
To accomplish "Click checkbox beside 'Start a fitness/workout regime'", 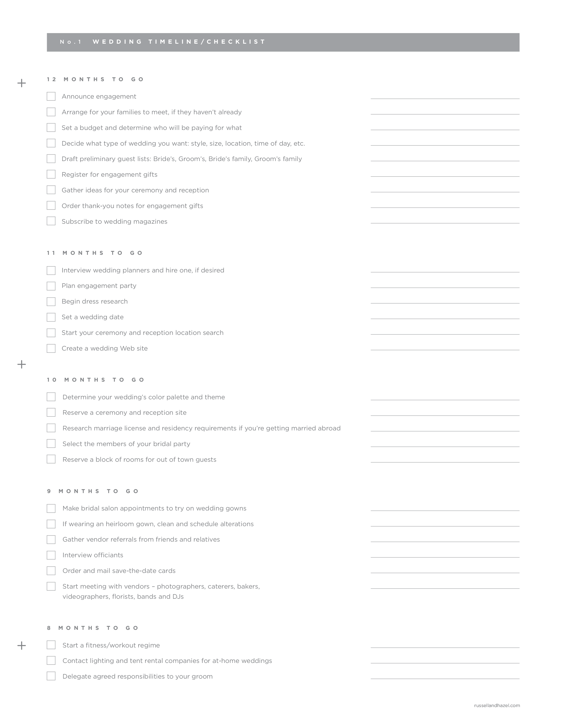I will pos(52,645).
